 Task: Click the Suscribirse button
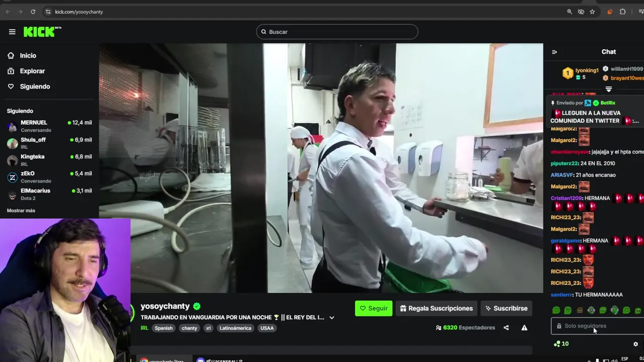(506, 308)
